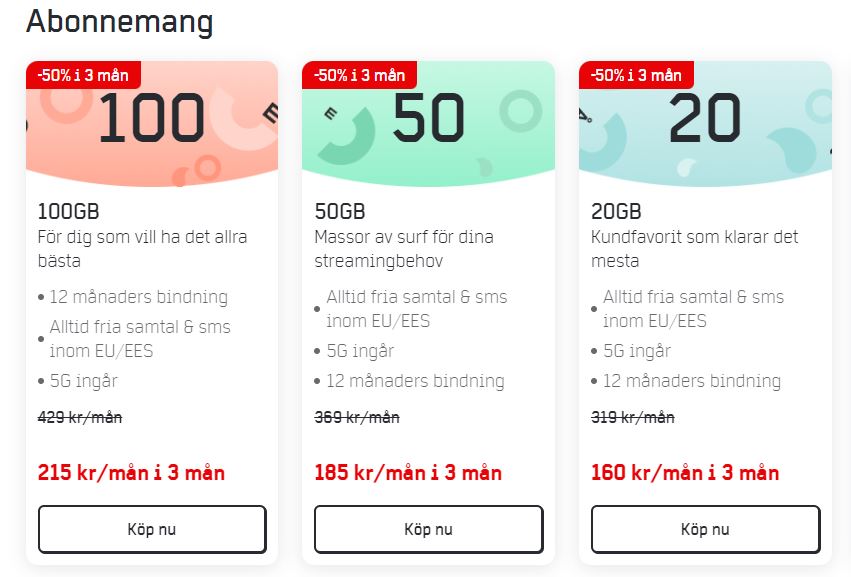Click the Abonnemang heading
This screenshot has height=577, width=851.
click(x=119, y=23)
